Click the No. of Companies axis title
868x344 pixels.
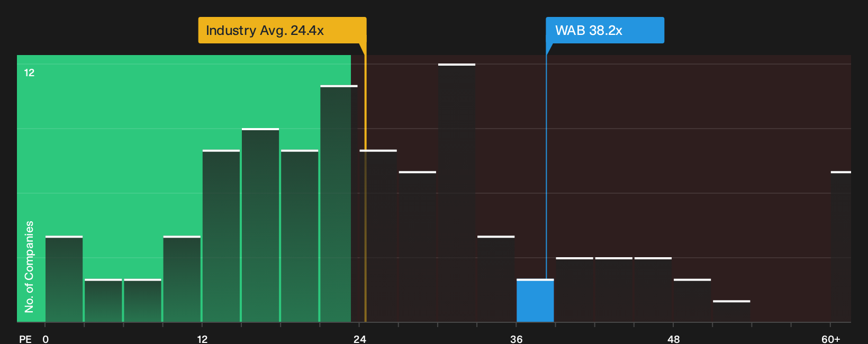(x=29, y=266)
